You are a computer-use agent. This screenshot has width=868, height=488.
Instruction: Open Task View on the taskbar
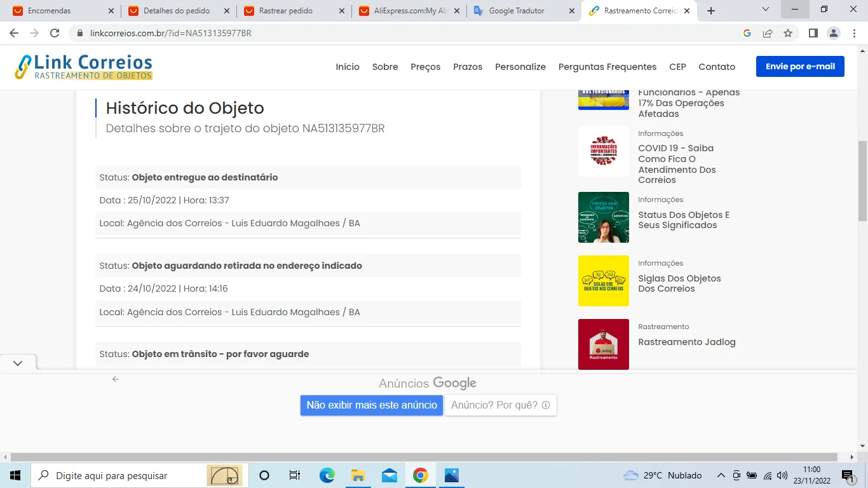click(x=295, y=475)
